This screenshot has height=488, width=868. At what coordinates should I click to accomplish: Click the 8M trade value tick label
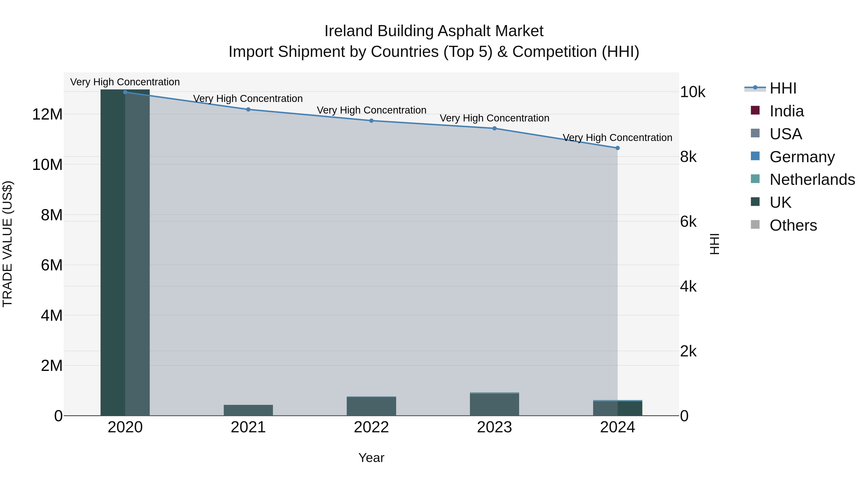tap(52, 215)
